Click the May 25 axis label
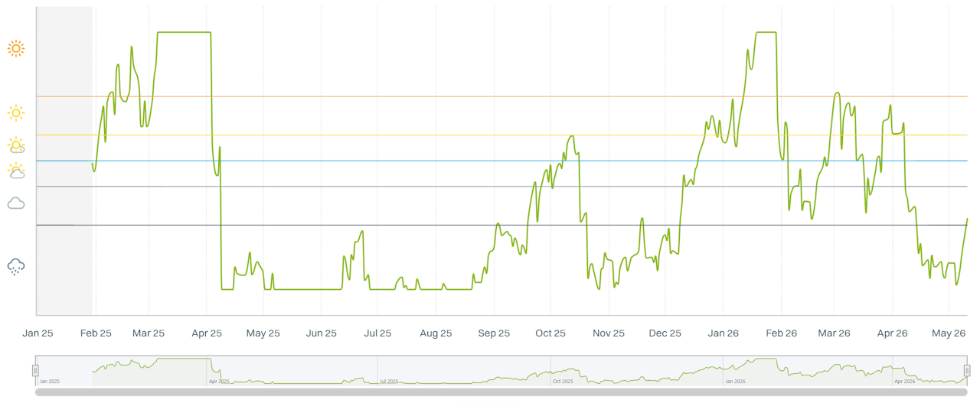The image size is (980, 403). tap(263, 333)
